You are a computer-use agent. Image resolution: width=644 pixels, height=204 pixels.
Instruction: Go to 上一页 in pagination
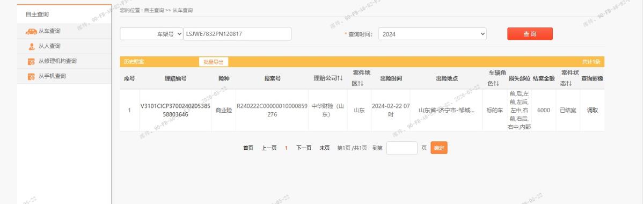pyautogui.click(x=269, y=148)
